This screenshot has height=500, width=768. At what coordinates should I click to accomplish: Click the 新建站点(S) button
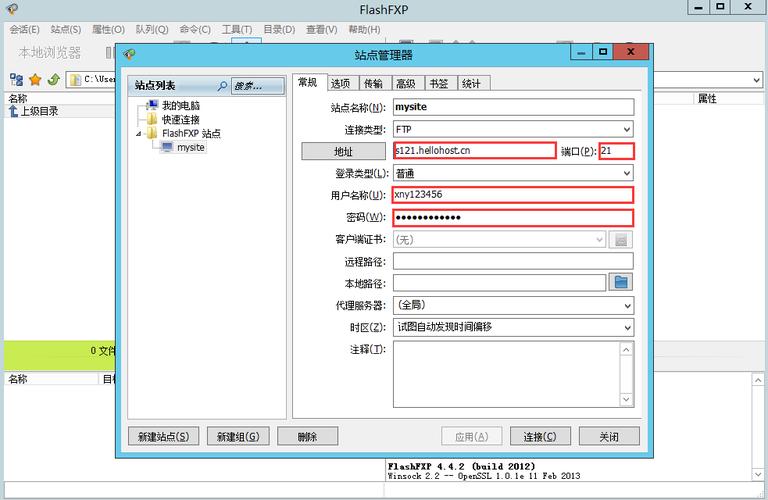(164, 437)
